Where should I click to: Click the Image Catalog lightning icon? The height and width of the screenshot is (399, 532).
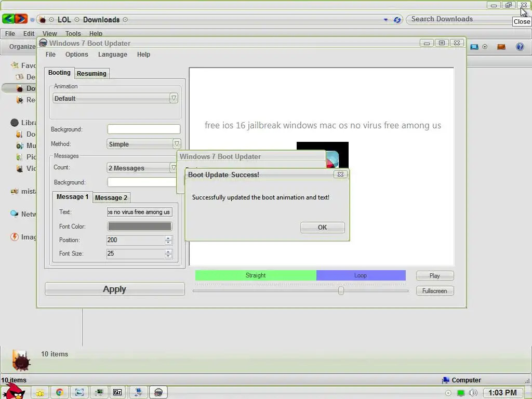(x=14, y=237)
